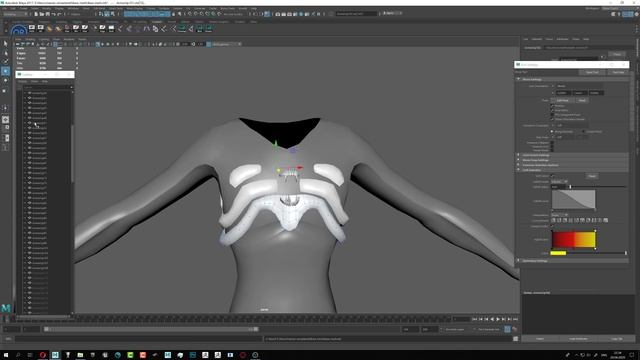Open the Falloff Mode dropdown

(560, 181)
